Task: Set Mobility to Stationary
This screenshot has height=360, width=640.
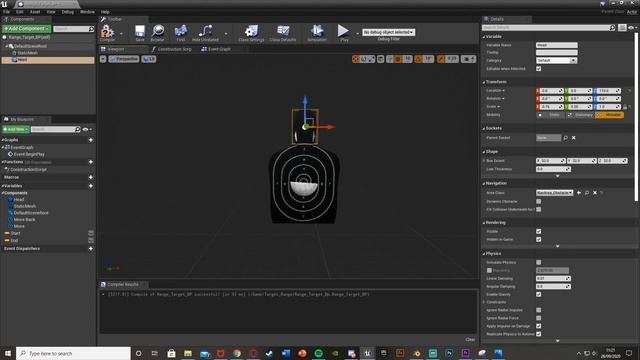Action: [580, 115]
